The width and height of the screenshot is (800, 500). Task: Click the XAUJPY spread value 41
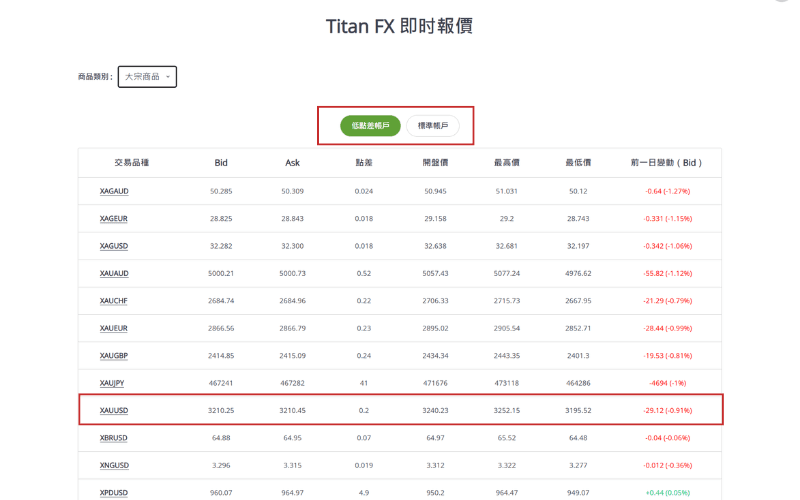click(364, 383)
